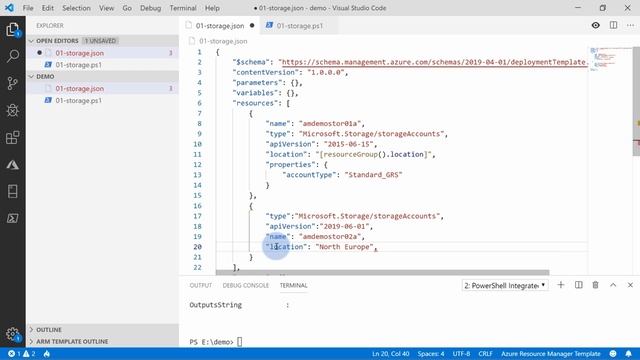Collapse the OPEN EDITORS section
640x360 pixels.
[x=102, y=41]
